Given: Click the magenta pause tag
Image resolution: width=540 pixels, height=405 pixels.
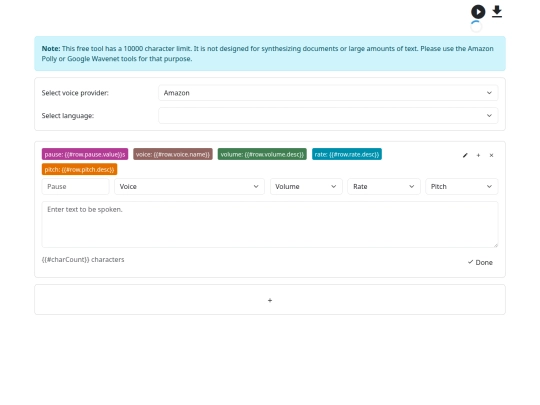Looking at the screenshot, I should point(85,154).
